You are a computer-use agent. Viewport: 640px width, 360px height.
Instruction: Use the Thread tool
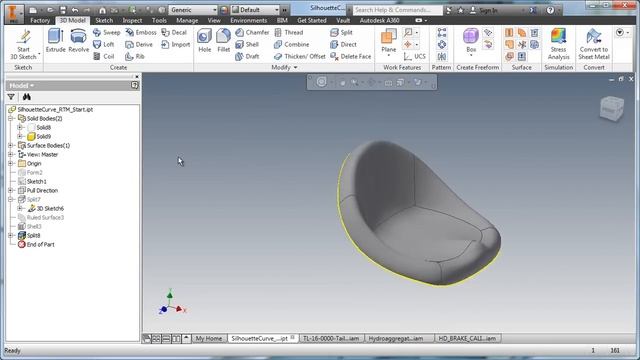[x=289, y=32]
